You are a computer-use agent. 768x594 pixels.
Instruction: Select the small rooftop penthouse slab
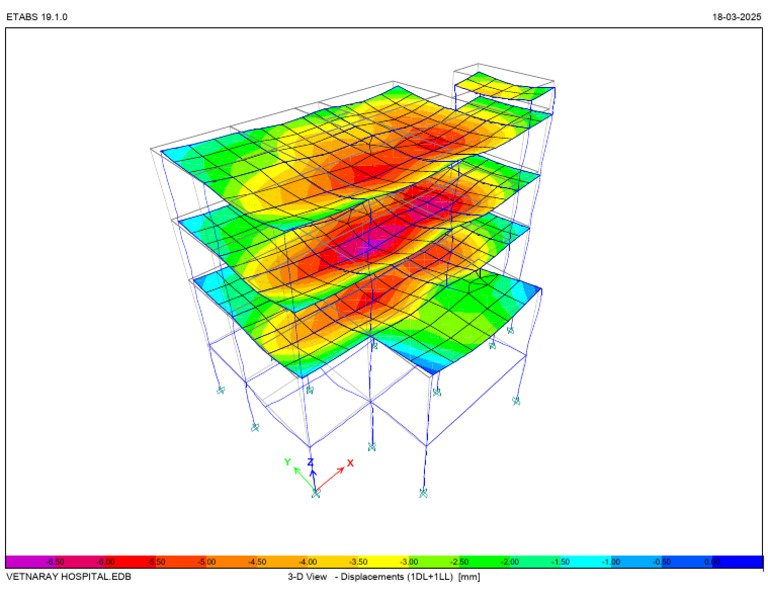point(504,86)
